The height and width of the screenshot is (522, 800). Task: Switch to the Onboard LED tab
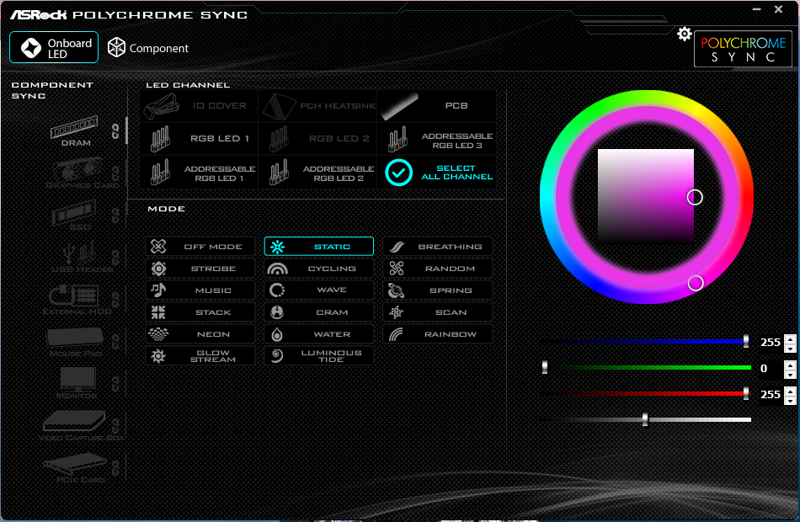point(54,47)
